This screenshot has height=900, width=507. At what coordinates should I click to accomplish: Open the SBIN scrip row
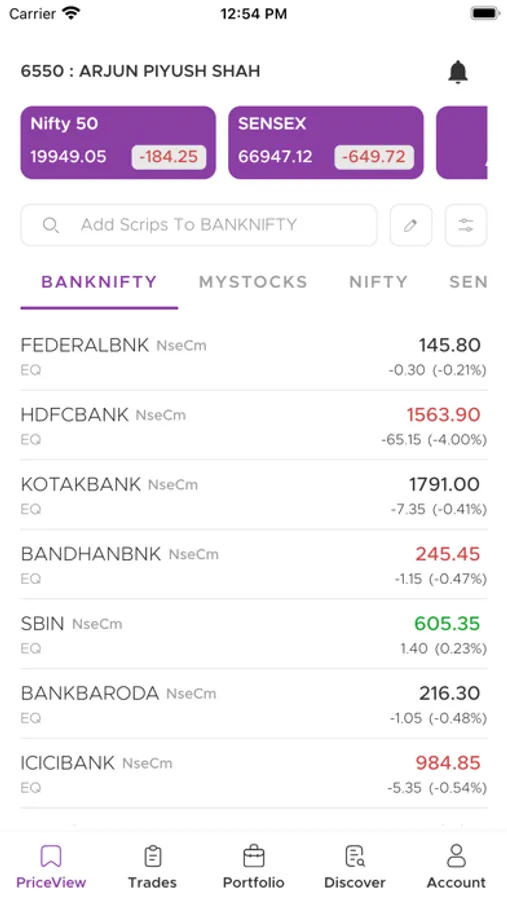pos(254,634)
